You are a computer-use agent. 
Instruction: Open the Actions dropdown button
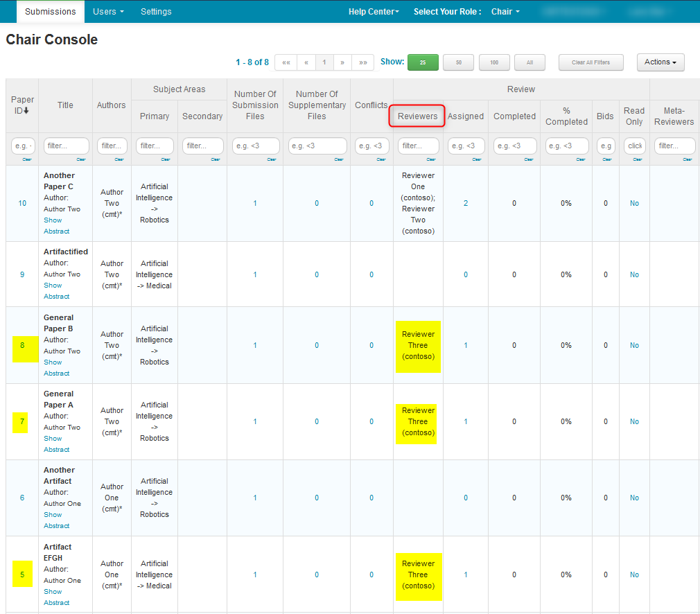(x=660, y=62)
